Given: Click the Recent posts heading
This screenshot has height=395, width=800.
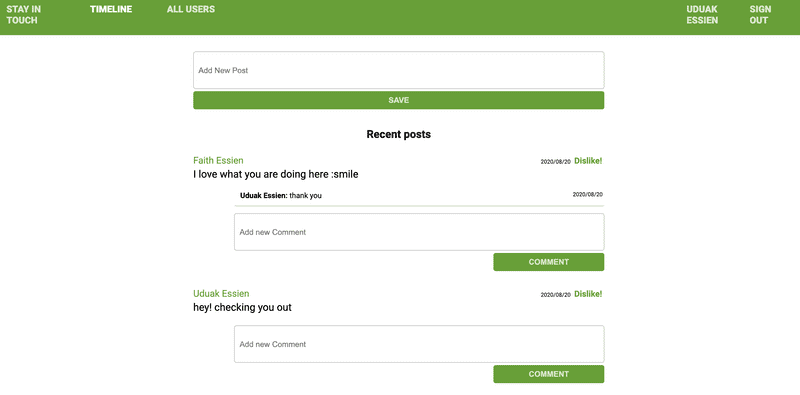Looking at the screenshot, I should click(398, 134).
